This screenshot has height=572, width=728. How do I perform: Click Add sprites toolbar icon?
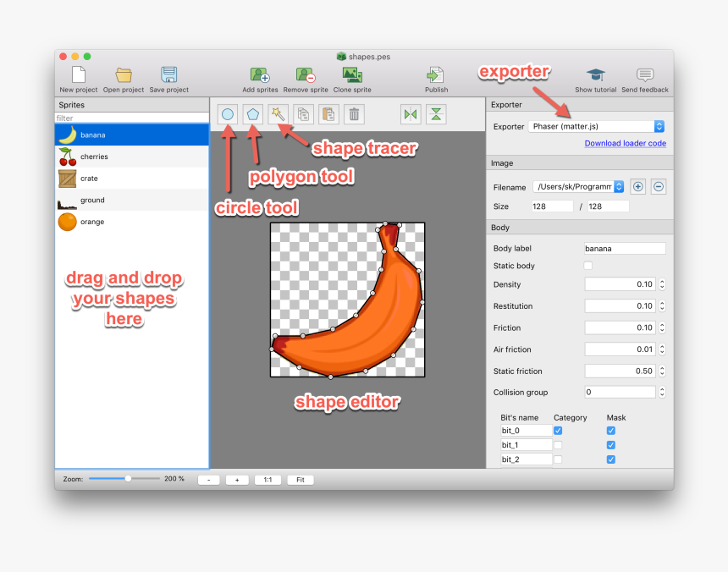click(260, 74)
